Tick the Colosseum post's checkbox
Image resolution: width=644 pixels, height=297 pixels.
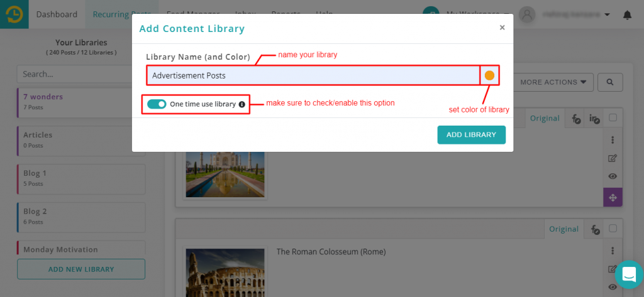point(613,229)
